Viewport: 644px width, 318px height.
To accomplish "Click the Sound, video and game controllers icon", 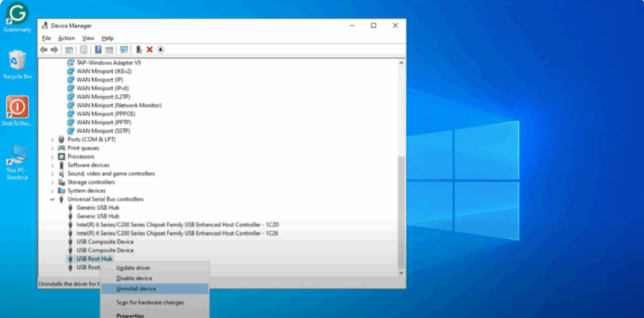I will pyautogui.click(x=62, y=173).
